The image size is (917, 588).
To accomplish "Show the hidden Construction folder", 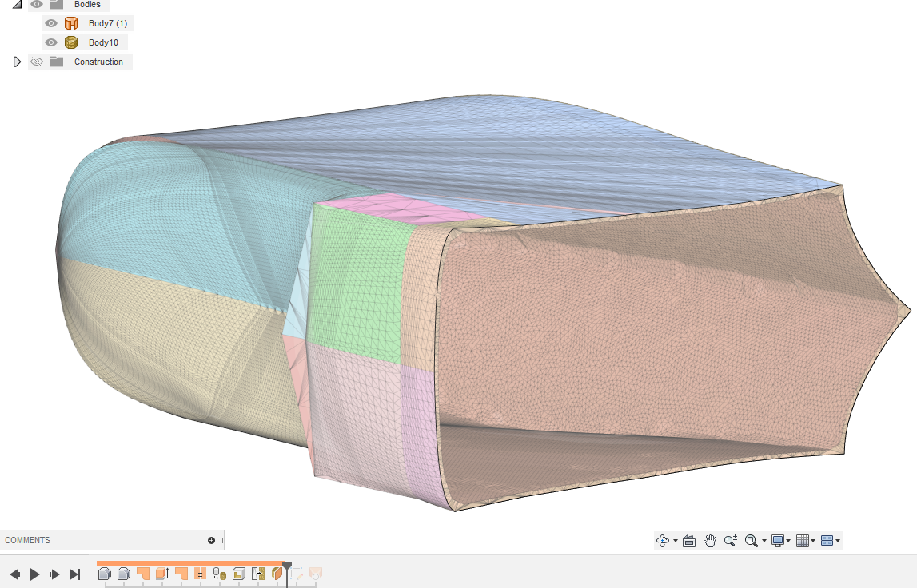I will (x=37, y=62).
